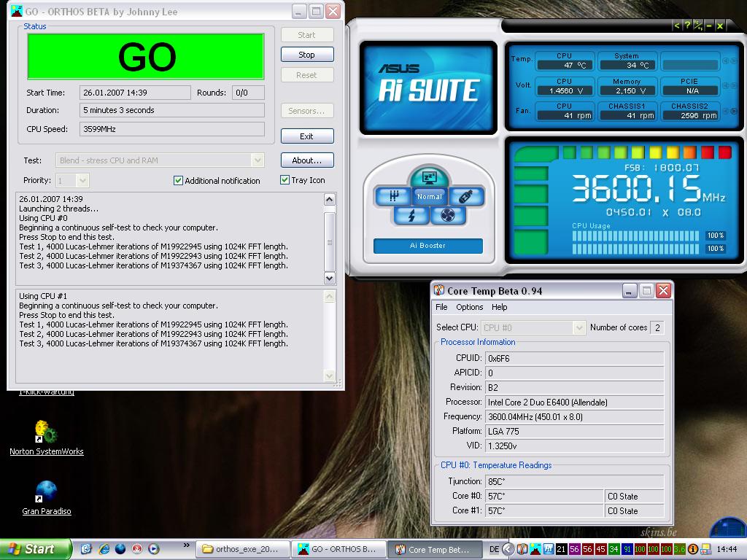Switch to GO - ORTHOS taskbar button
Viewport: 747px width, 560px height.
click(339, 550)
